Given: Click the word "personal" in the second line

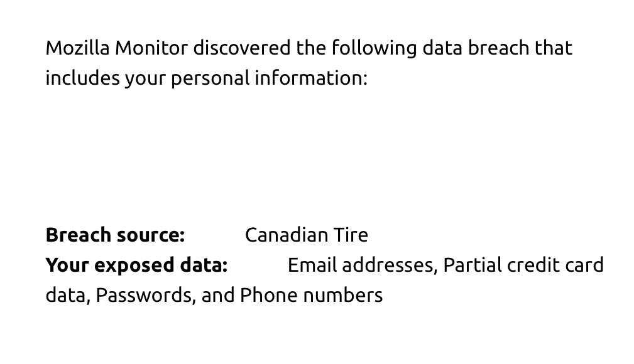Looking at the screenshot, I should point(210,78).
